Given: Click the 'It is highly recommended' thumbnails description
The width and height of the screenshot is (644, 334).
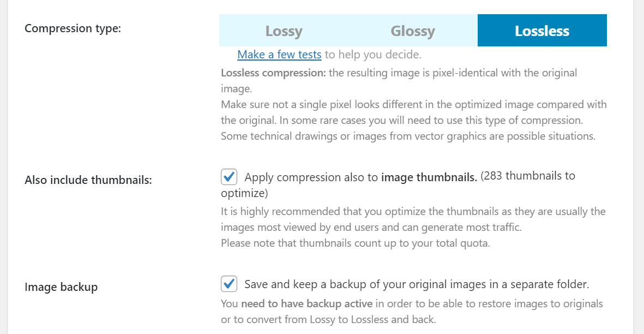Looking at the screenshot, I should (413, 211).
